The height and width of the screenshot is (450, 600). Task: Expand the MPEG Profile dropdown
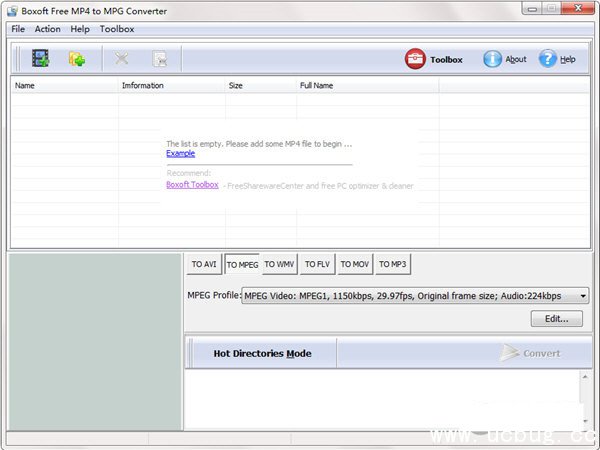point(583,296)
